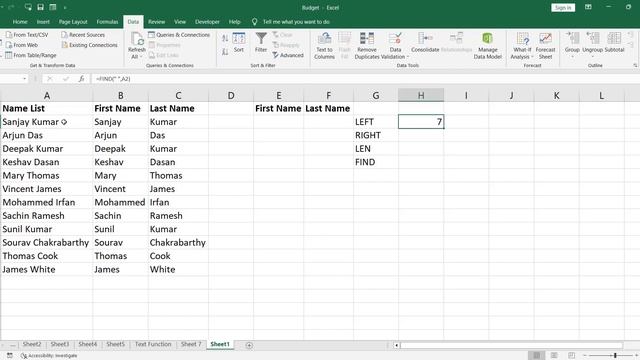Screen dimensions: 640x360
Task: Open the Insert ribbon tab
Action: pos(43,22)
